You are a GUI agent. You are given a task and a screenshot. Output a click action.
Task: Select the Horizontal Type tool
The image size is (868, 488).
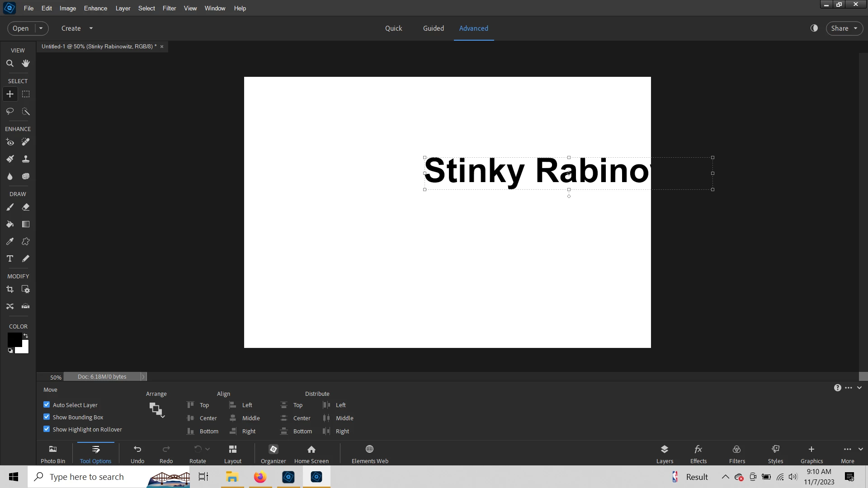point(10,258)
